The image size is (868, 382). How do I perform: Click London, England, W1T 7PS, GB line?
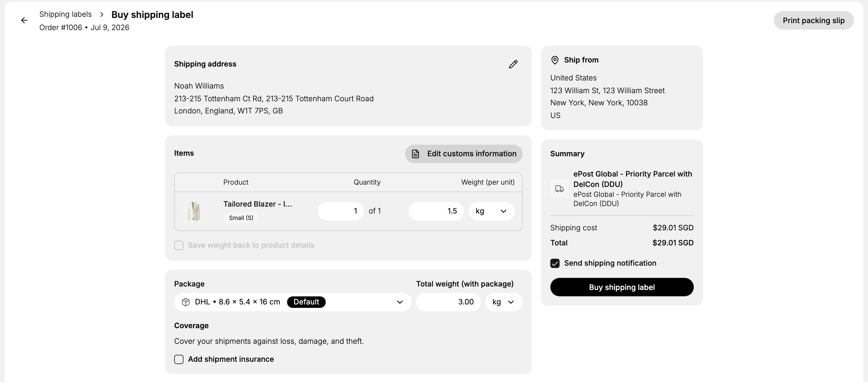pyautogui.click(x=228, y=111)
